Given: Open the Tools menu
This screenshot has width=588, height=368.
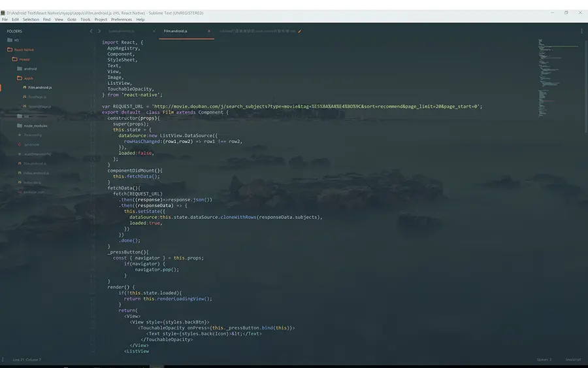Looking at the screenshot, I should (85, 20).
